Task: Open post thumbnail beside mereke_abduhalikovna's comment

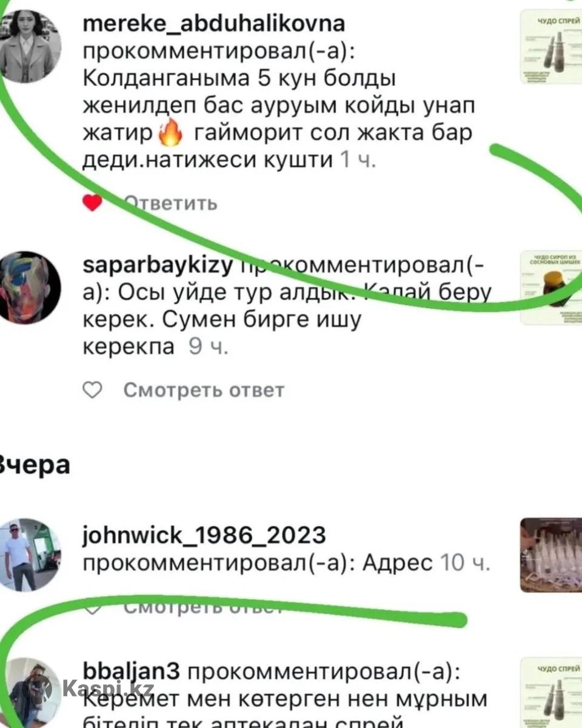Action: (551, 46)
